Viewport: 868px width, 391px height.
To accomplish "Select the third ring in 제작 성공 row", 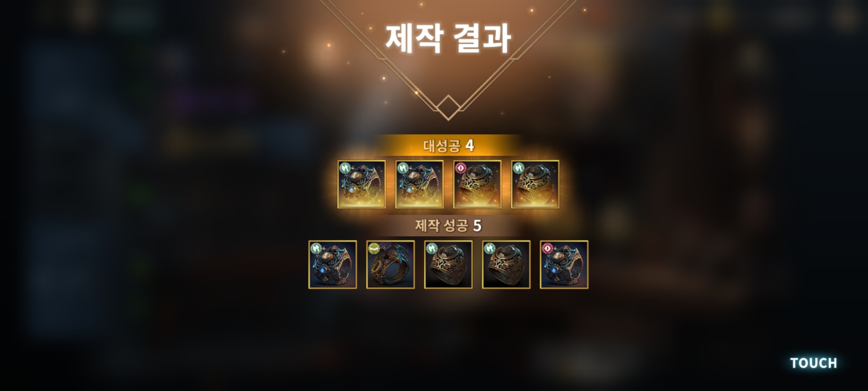I will tap(448, 265).
